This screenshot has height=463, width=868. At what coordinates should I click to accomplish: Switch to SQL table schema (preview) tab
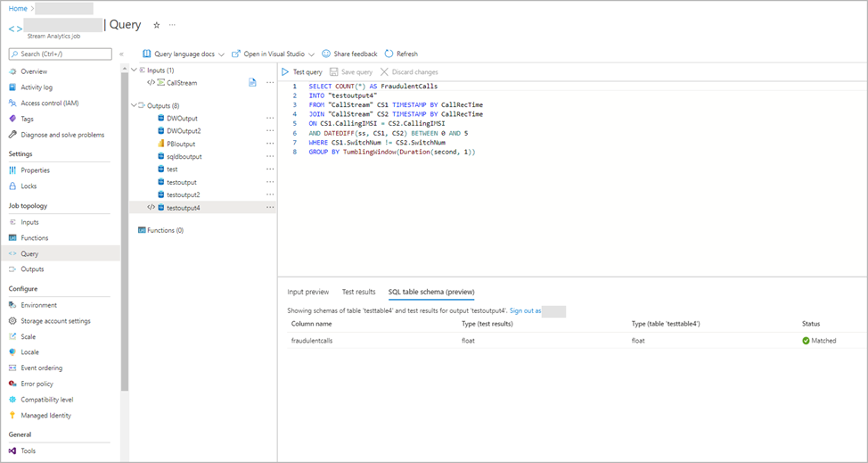431,292
